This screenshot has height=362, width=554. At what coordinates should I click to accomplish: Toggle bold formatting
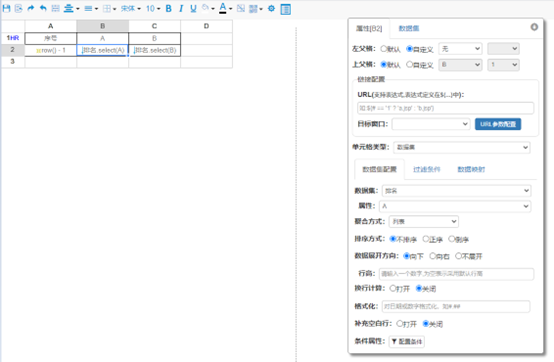pos(169,8)
